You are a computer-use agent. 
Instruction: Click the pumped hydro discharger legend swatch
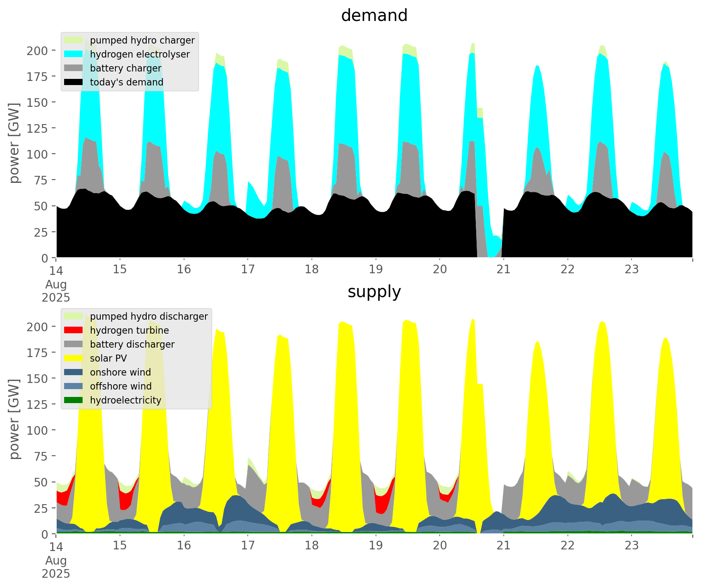pyautogui.click(x=74, y=316)
